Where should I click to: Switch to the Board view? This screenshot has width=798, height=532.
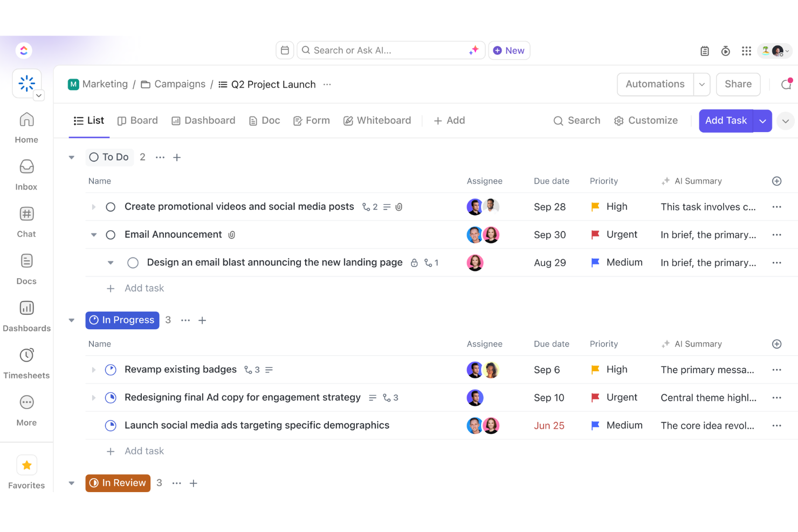click(137, 120)
